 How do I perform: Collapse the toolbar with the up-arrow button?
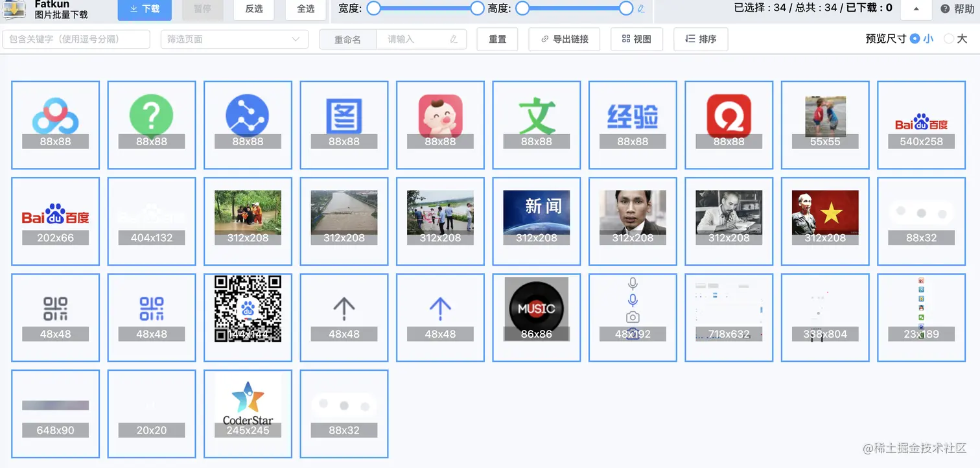916,9
